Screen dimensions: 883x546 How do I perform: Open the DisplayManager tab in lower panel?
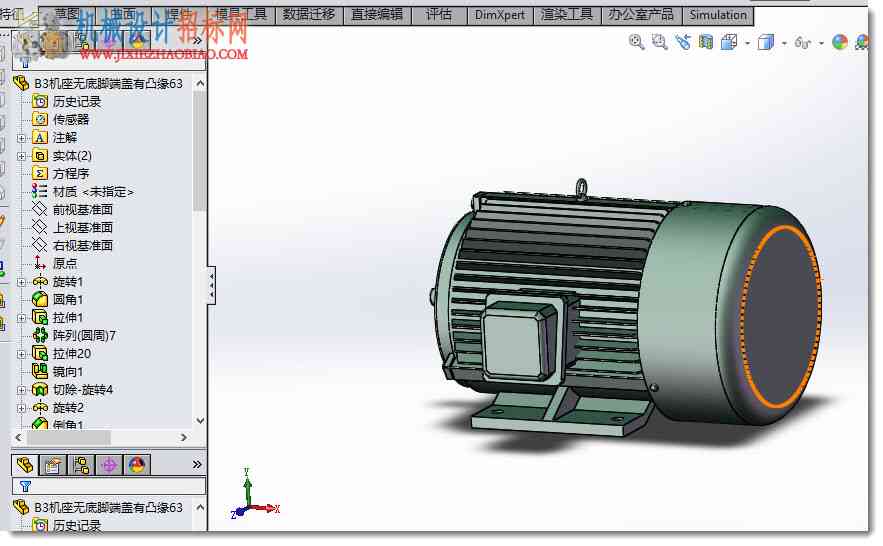[x=137, y=465]
